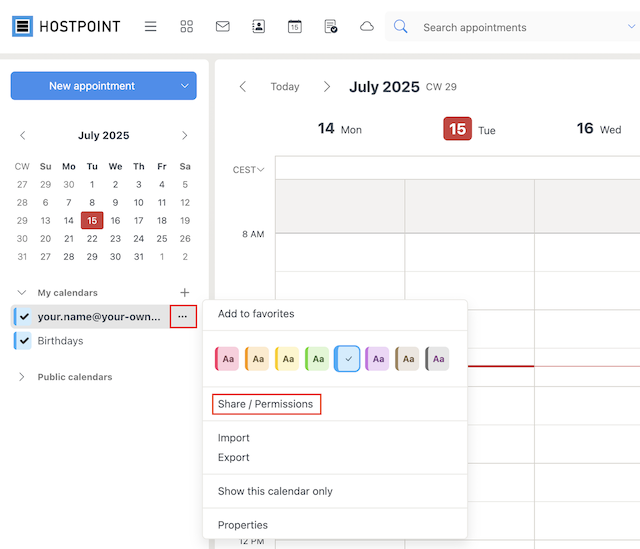640x549 pixels.
Task: Pick the selected blue color swatch
Action: [347, 359]
